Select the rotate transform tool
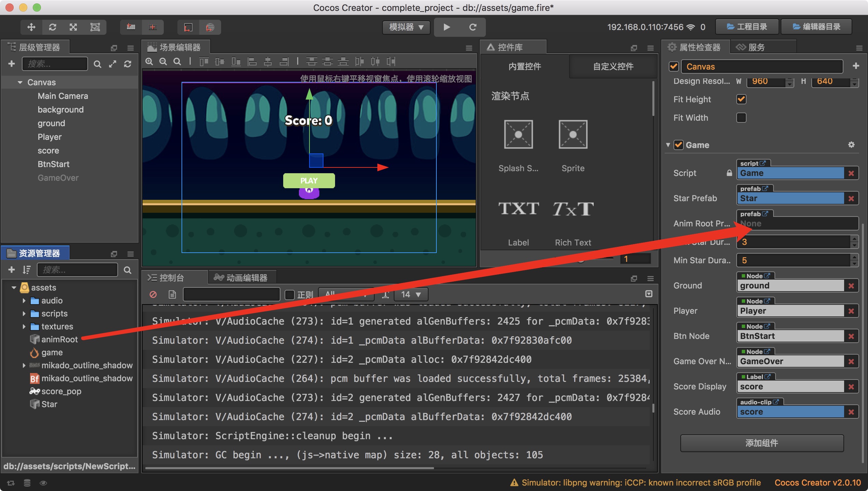Viewport: 868px width, 491px height. point(53,27)
